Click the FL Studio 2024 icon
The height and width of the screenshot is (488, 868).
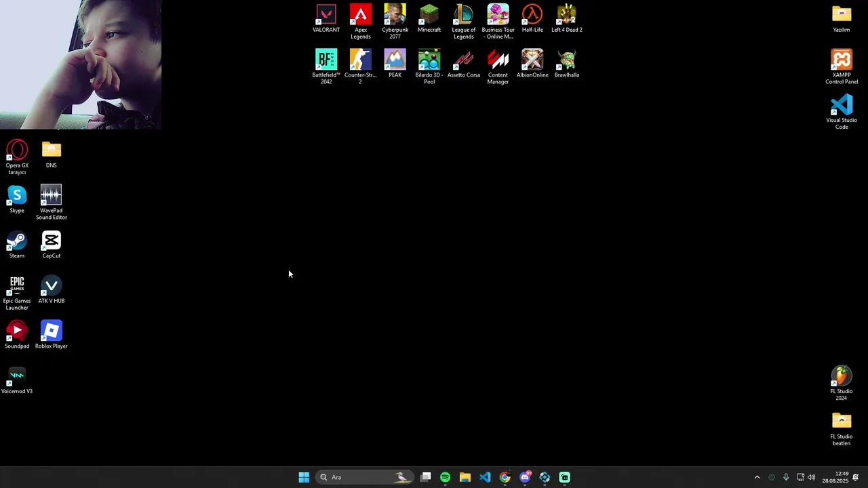click(x=842, y=383)
